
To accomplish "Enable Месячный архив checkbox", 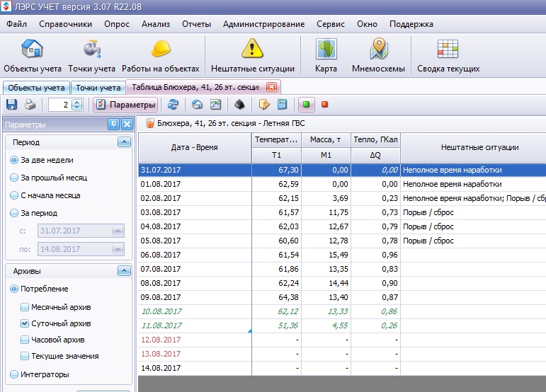I will (24, 307).
